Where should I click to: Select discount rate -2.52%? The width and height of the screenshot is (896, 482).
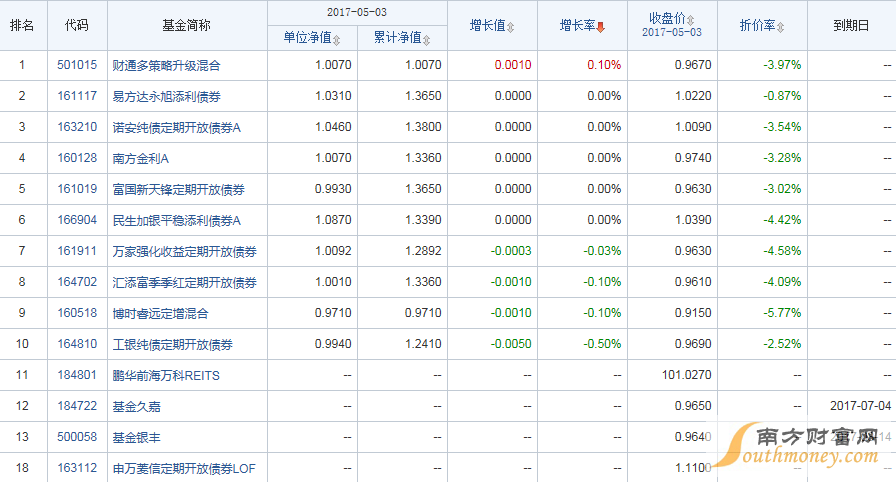(782, 344)
